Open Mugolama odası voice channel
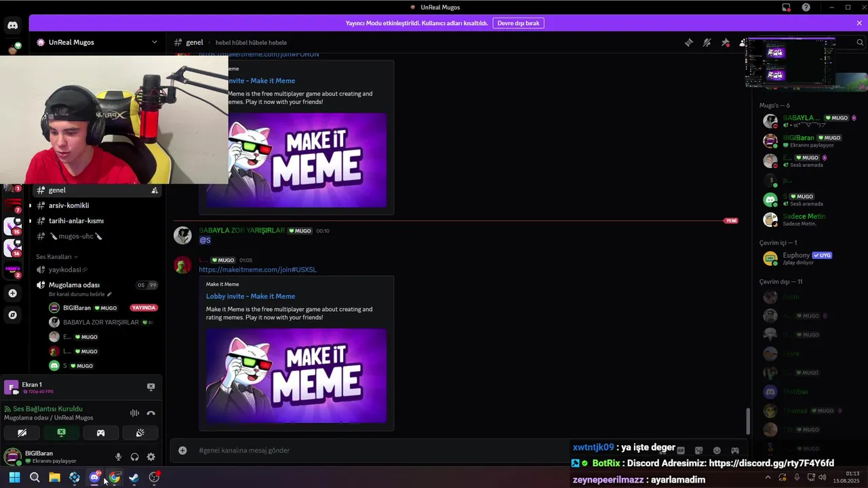868x488 pixels. [74, 285]
